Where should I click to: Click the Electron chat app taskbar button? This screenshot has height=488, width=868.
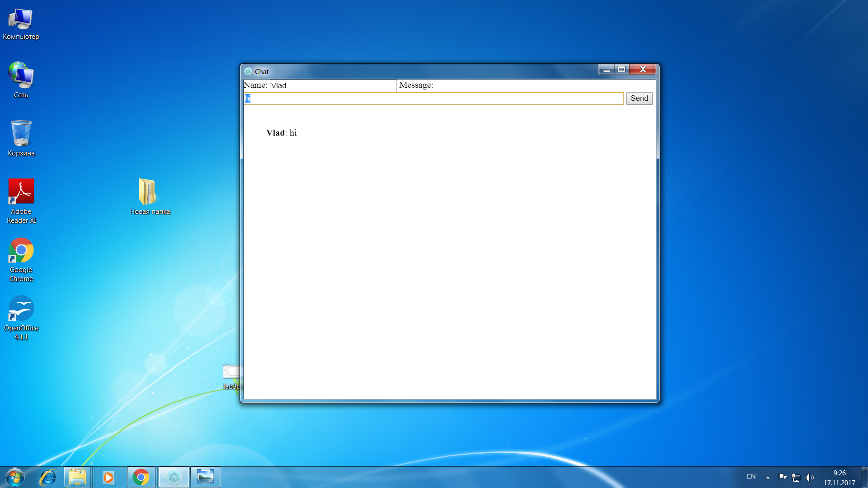point(174,477)
